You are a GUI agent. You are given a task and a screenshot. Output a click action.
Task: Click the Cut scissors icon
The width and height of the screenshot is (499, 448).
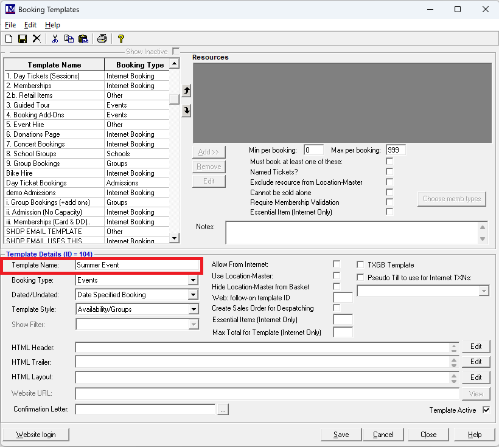(x=55, y=39)
